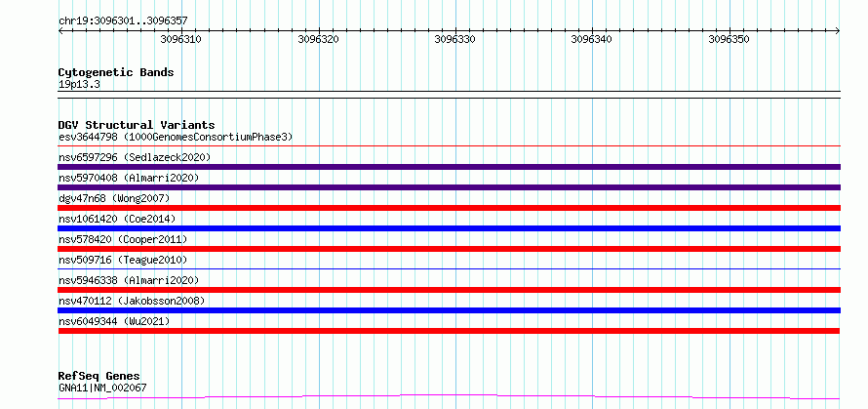
Task: Click the red bar for nsv5946338
Action: pos(449,290)
